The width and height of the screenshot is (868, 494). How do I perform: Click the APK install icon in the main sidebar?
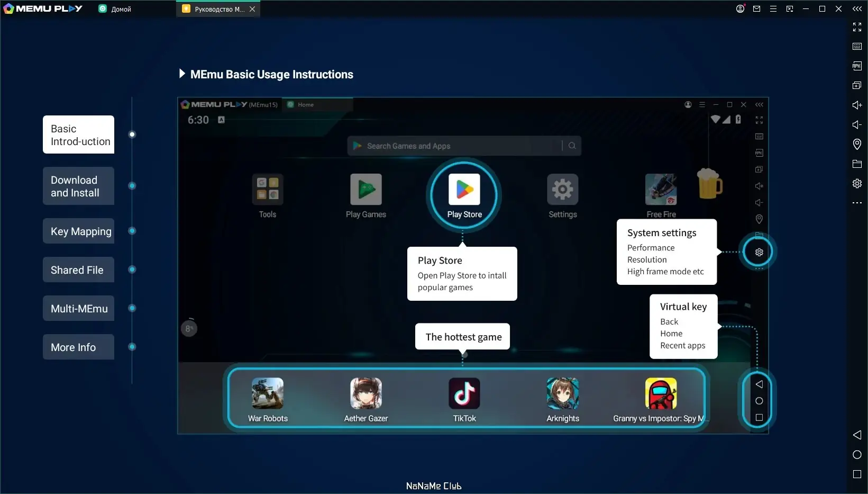pos(857,66)
